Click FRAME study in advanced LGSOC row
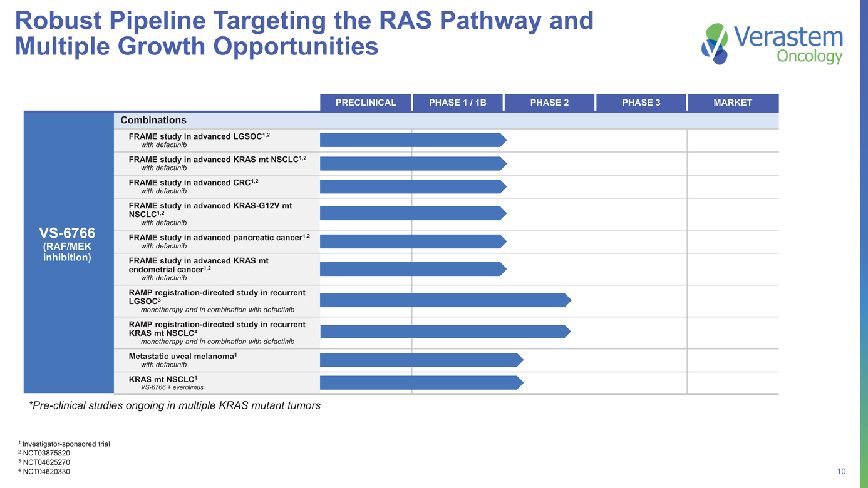The height and width of the screenshot is (488, 868). click(x=217, y=140)
